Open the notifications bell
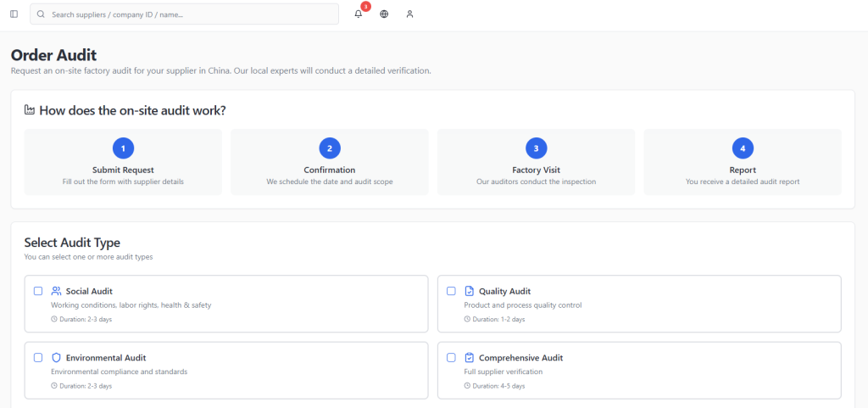This screenshot has width=868, height=408. [x=359, y=14]
